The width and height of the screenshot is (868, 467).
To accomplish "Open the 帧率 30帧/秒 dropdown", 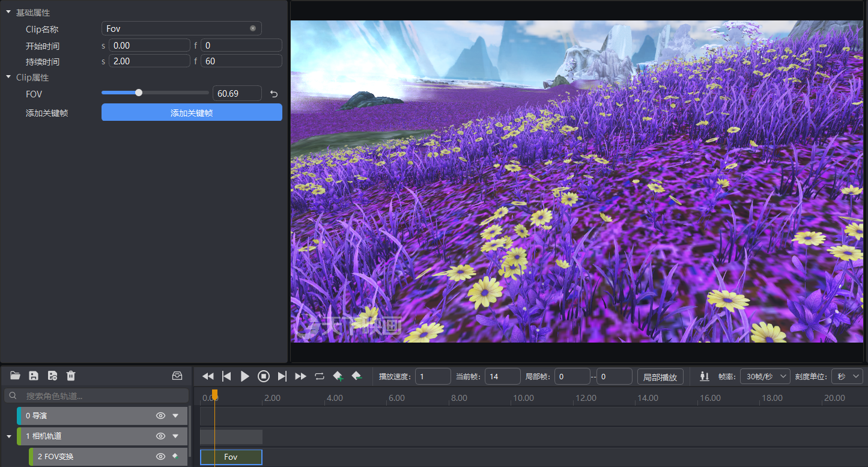I will click(765, 376).
